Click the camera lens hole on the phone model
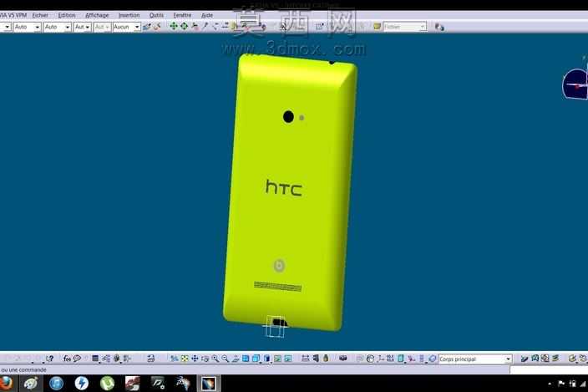Image resolution: width=588 pixels, height=392 pixels. click(288, 117)
